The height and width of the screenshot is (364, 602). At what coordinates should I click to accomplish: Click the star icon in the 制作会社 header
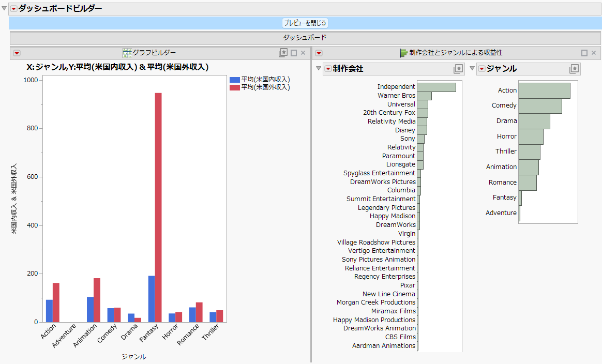click(458, 69)
